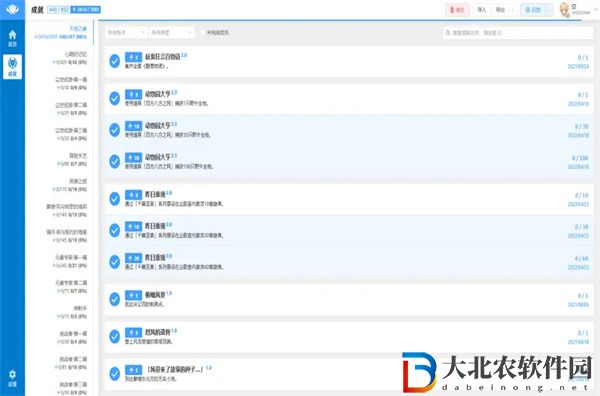Click the 怒风的遗骨 achievement title
This screenshot has width=600, height=396.
click(158, 332)
